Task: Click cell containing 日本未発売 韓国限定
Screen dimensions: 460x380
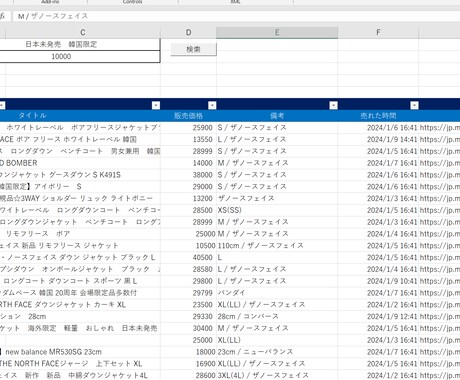Action: (80, 44)
